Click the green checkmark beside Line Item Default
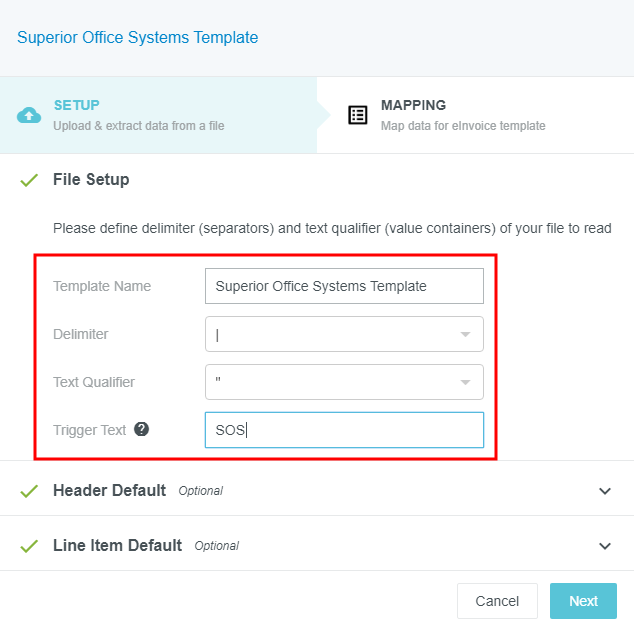 pos(29,546)
